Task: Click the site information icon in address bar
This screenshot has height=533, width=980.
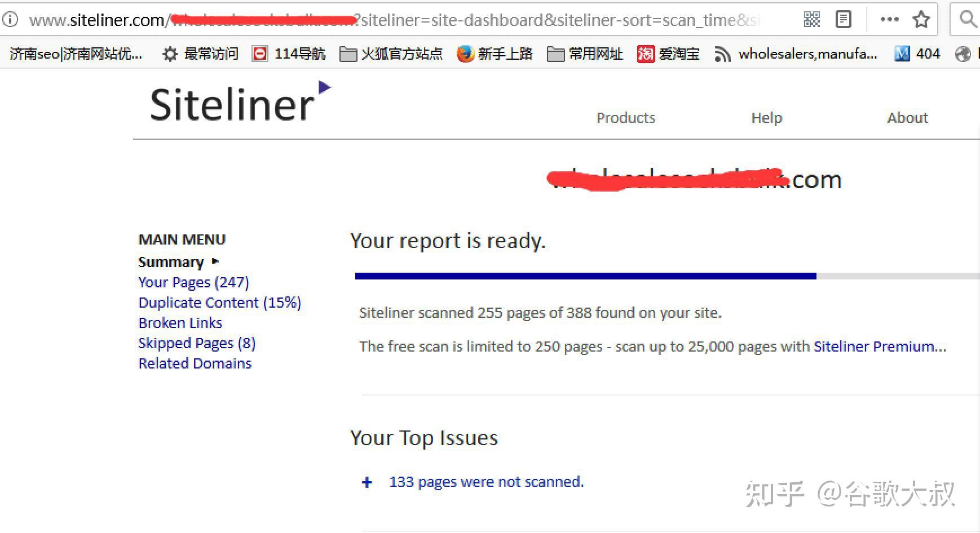Action: click(11, 20)
